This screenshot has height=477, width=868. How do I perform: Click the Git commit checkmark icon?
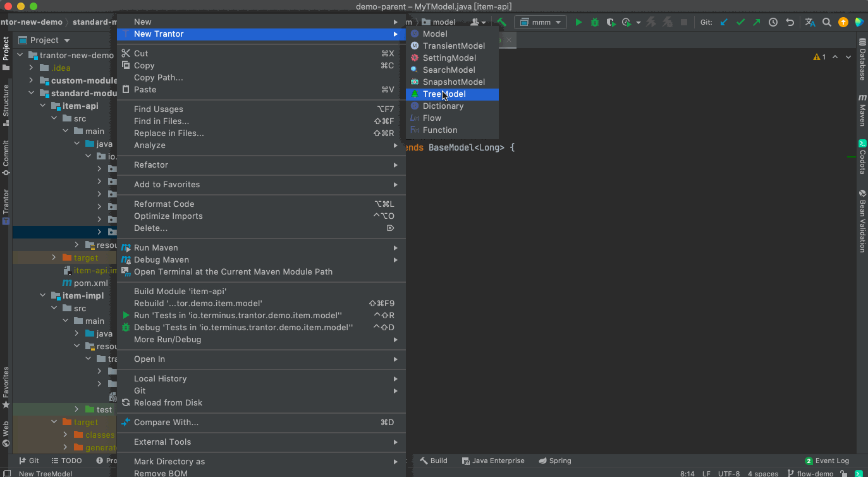coord(740,22)
